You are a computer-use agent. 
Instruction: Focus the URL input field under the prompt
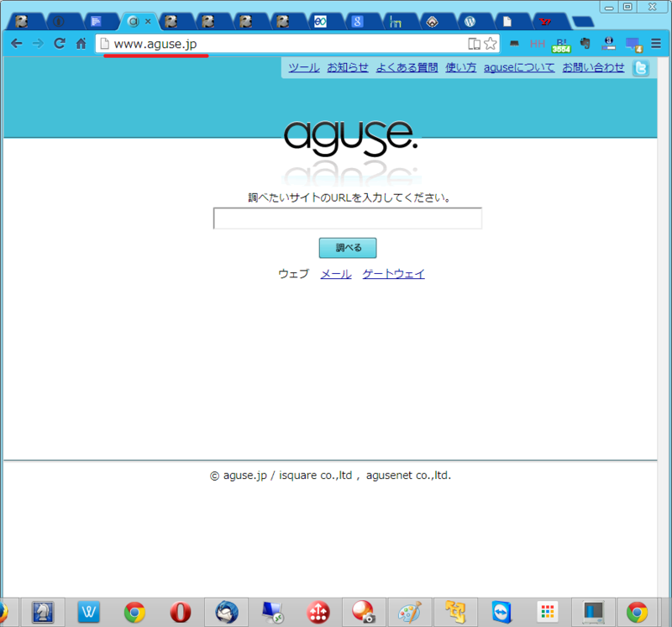(x=348, y=219)
